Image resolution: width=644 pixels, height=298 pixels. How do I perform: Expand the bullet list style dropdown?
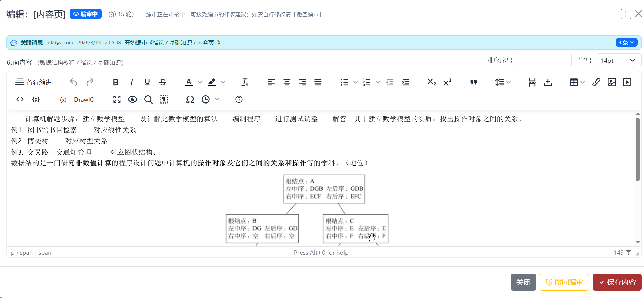[355, 82]
